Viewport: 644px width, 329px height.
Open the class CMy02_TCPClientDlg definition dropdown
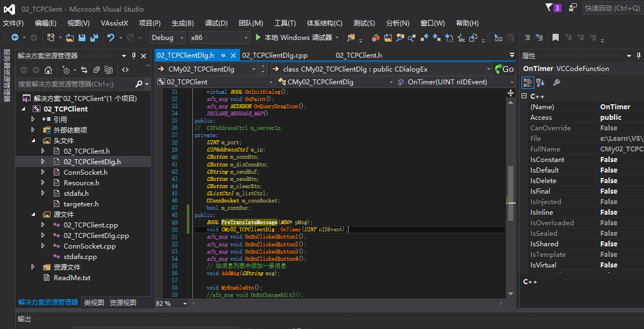click(x=381, y=69)
